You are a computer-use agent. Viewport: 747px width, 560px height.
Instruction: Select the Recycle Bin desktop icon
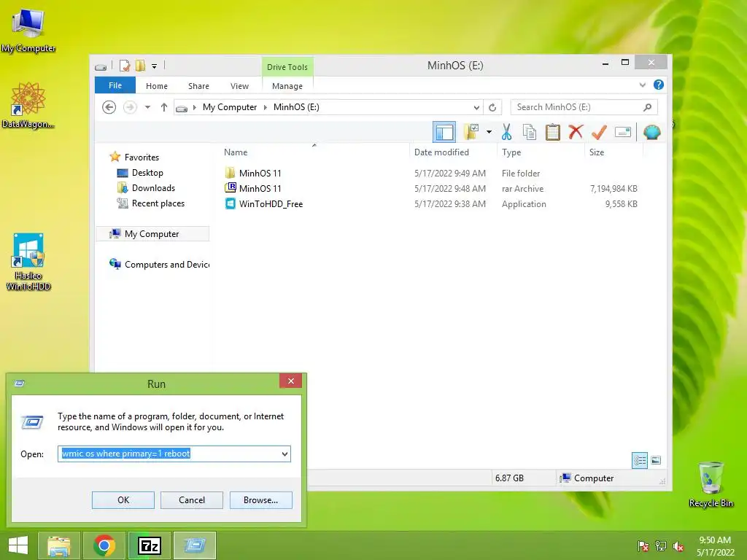[x=711, y=484]
